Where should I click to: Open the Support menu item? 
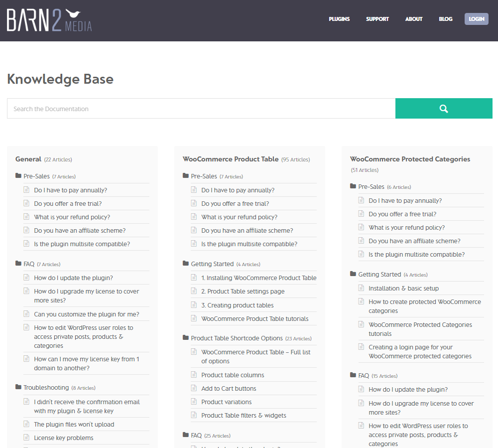[377, 19]
